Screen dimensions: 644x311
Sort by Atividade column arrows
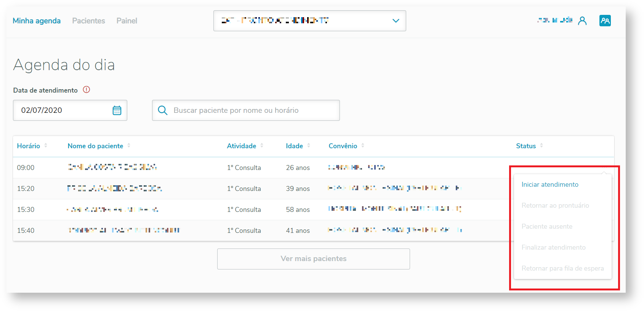point(262,146)
